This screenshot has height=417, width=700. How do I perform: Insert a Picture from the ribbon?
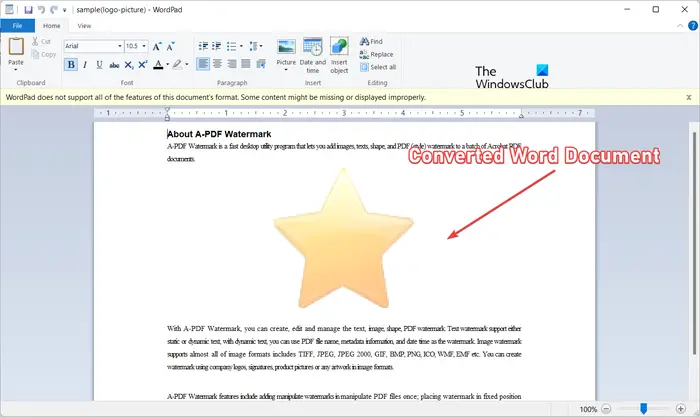pos(287,53)
